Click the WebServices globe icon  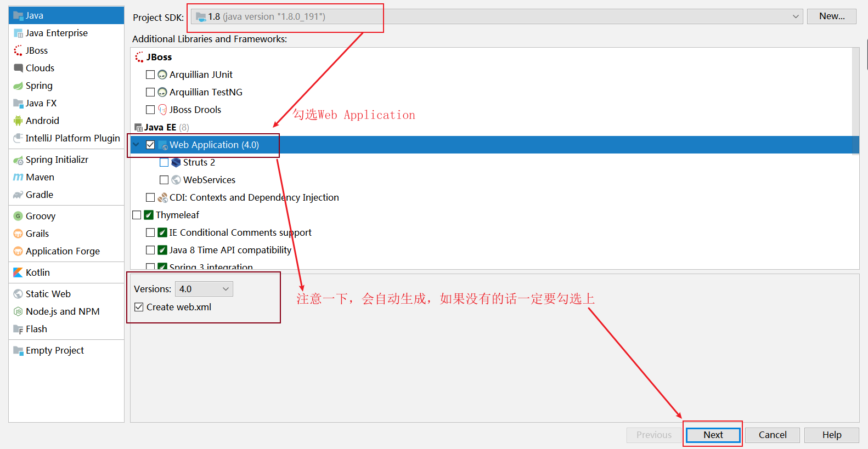pyautogui.click(x=176, y=180)
